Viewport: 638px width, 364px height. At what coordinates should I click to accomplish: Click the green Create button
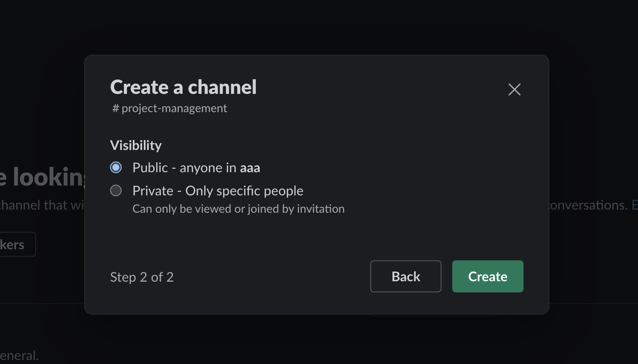(x=487, y=276)
